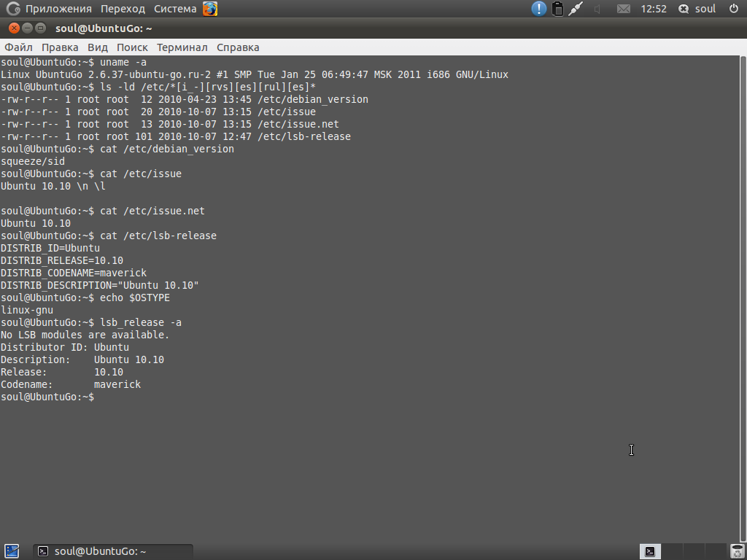Open the Ubuntu logo main menu icon

pos(13,9)
